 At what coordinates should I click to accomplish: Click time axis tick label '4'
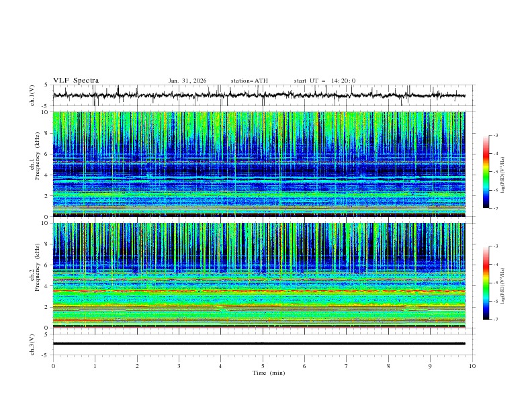coord(221,366)
